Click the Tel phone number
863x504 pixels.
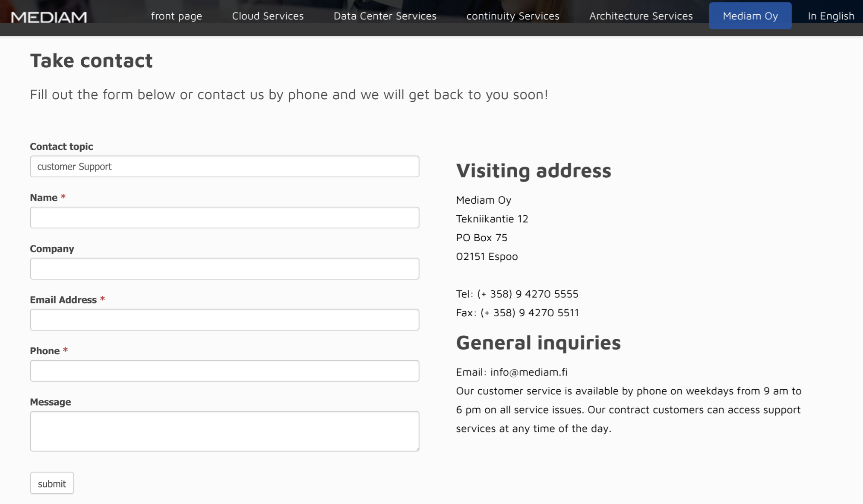528,294
